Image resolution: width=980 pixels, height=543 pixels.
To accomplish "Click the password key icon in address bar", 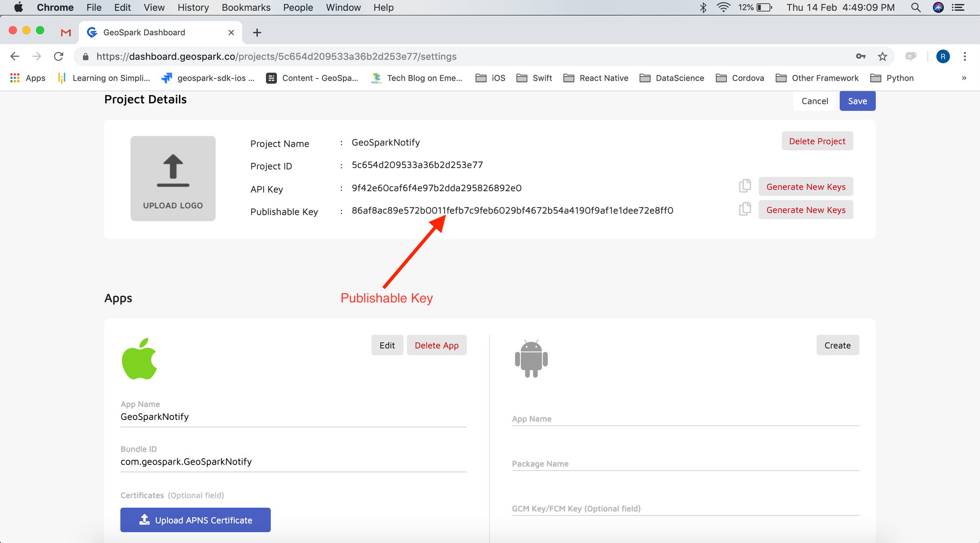I will pos(860,56).
